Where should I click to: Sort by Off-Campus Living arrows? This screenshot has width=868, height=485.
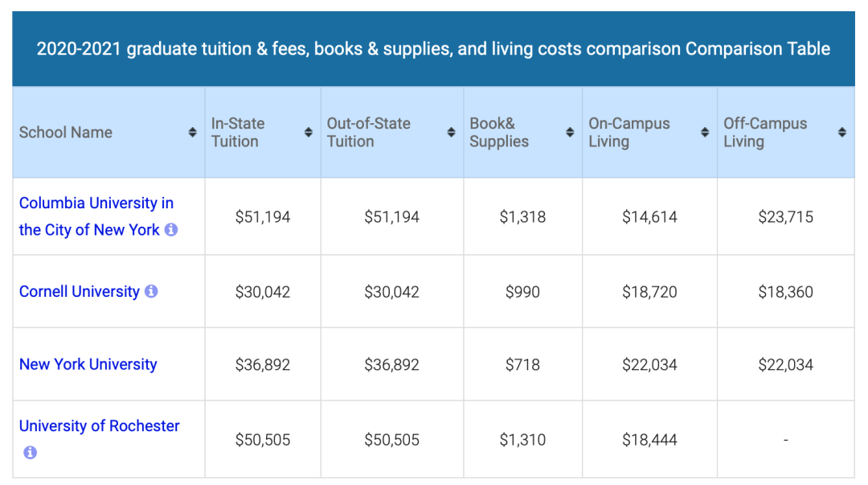pos(842,132)
